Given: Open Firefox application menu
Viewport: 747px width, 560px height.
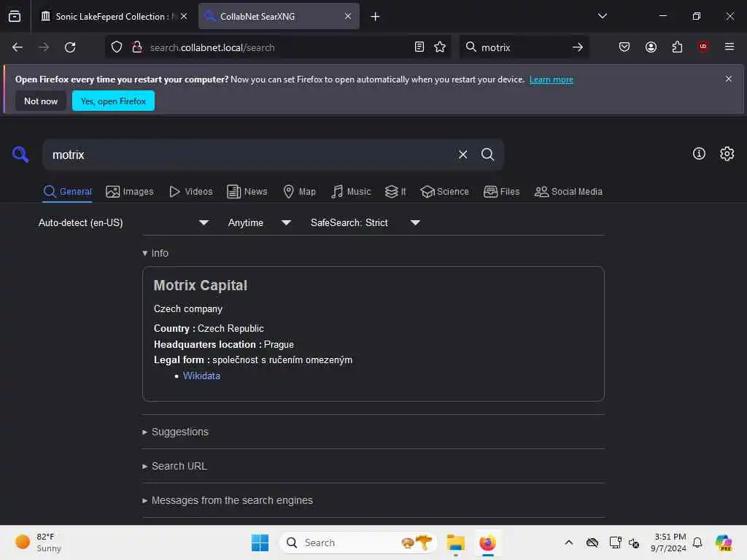Looking at the screenshot, I should tap(729, 47).
